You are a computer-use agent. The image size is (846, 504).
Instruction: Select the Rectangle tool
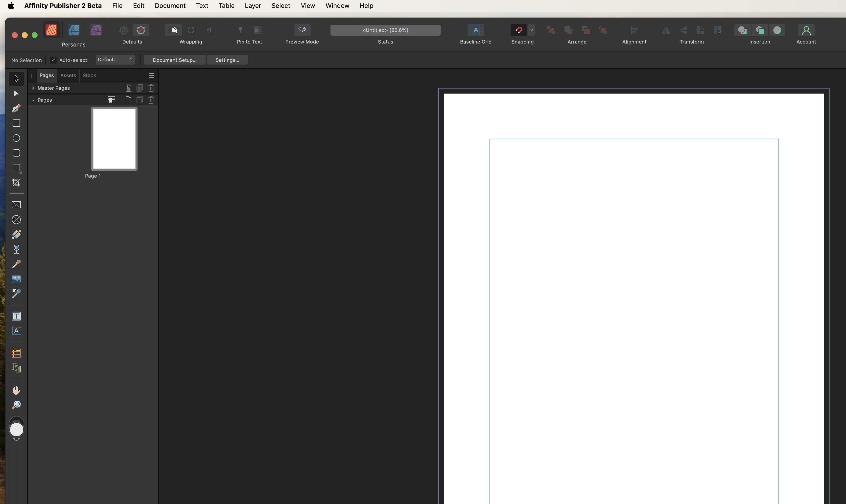[16, 123]
